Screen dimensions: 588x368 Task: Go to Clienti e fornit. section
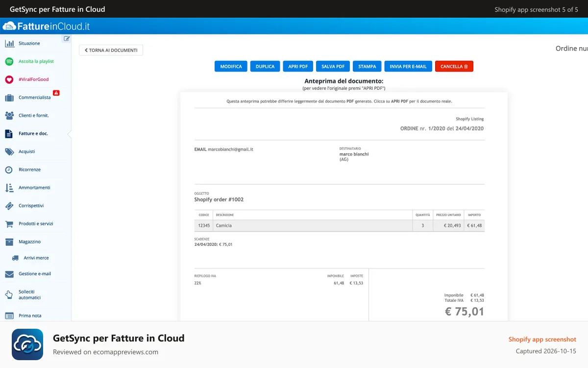pyautogui.click(x=34, y=116)
